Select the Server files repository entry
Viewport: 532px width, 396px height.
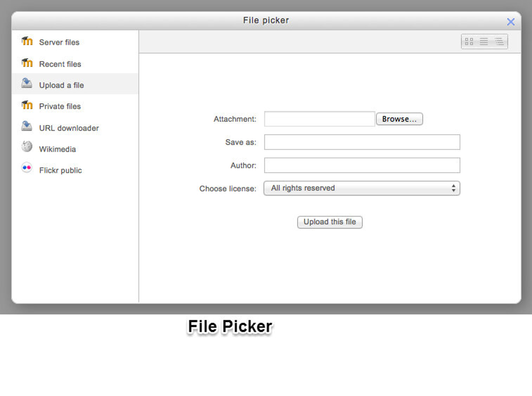click(59, 42)
